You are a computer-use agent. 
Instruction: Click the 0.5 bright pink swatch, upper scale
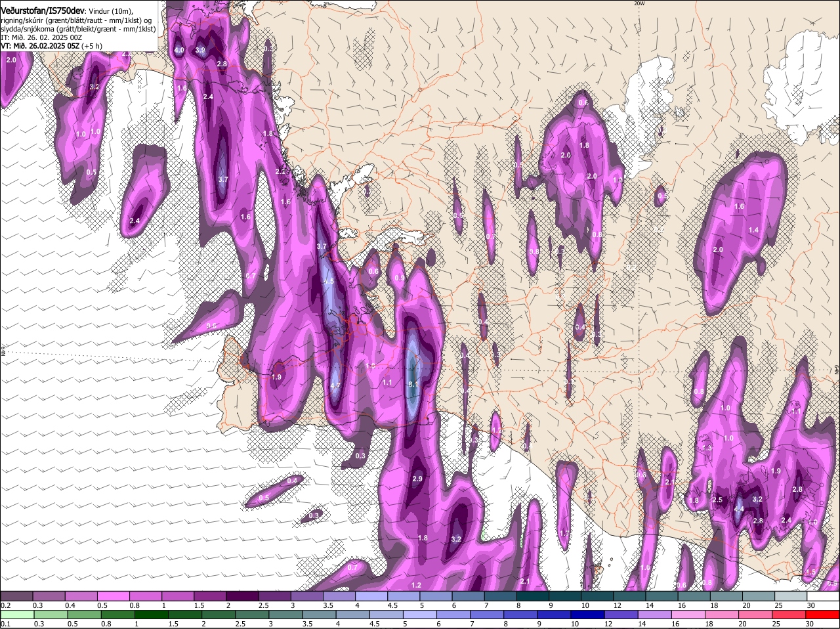[x=113, y=596]
